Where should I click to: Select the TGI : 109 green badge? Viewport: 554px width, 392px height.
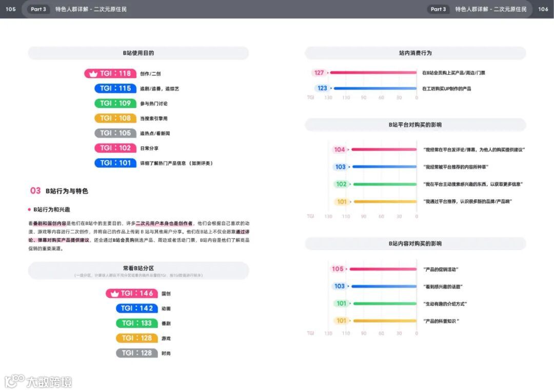pyautogui.click(x=115, y=103)
